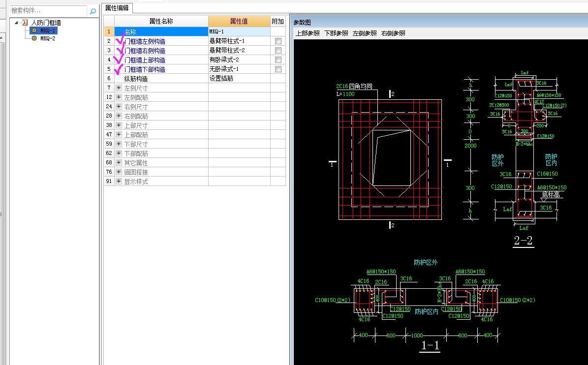This screenshot has height=365, width=588.
Task: Expand the 左侧配筋 property group
Action: coord(119,97)
